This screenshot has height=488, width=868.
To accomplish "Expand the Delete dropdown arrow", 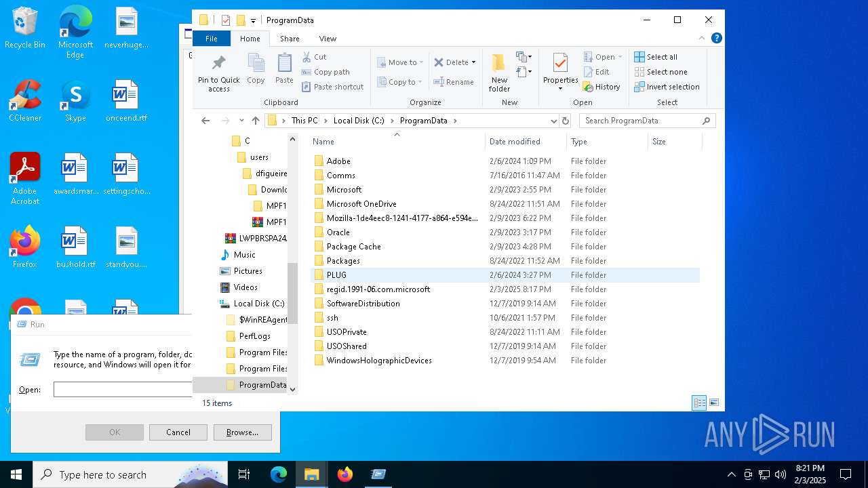I will click(x=473, y=62).
